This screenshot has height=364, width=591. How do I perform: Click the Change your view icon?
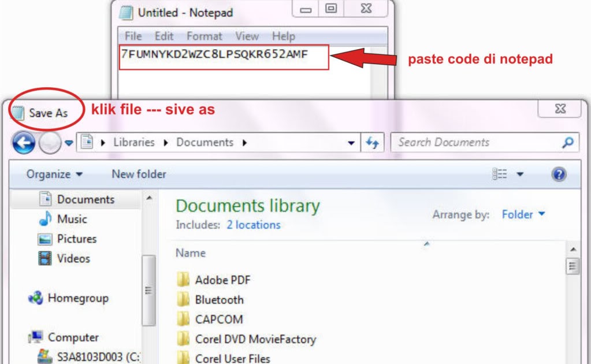click(x=500, y=174)
